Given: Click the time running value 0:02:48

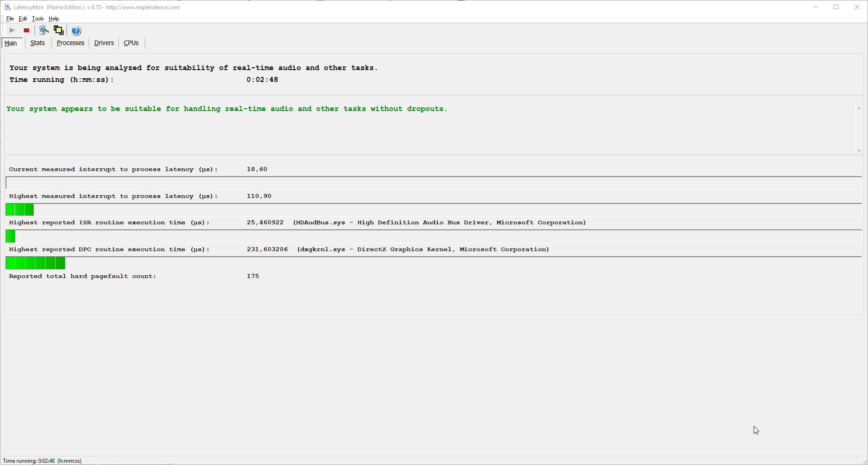Looking at the screenshot, I should pyautogui.click(x=262, y=80).
